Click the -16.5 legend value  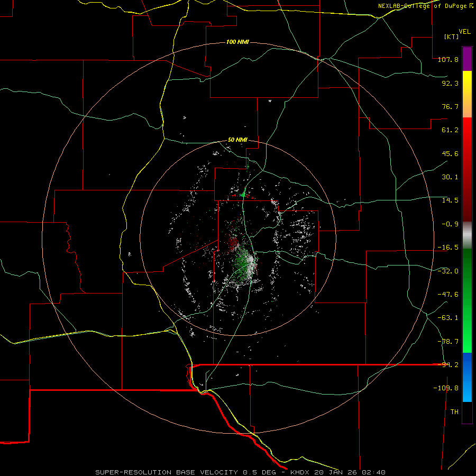tap(448, 248)
